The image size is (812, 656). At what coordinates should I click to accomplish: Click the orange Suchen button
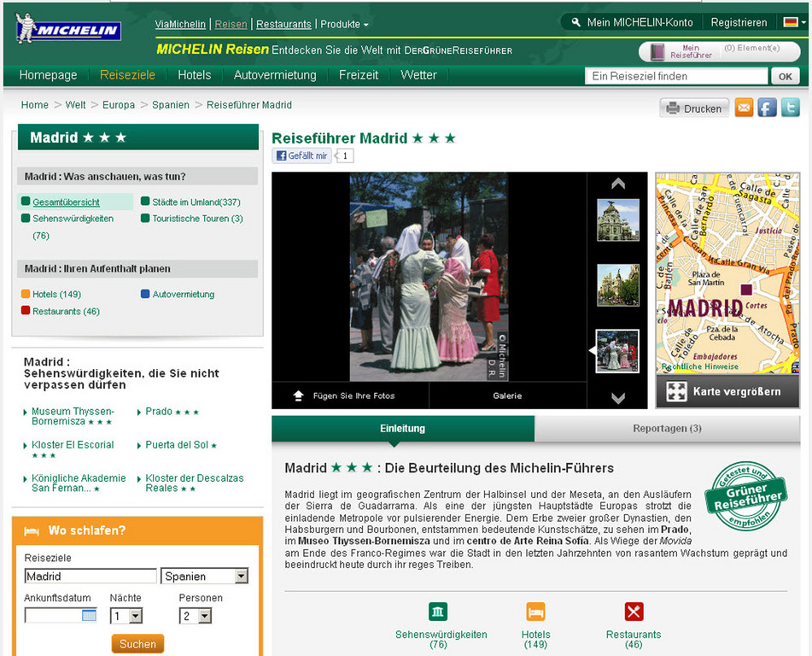point(137,644)
